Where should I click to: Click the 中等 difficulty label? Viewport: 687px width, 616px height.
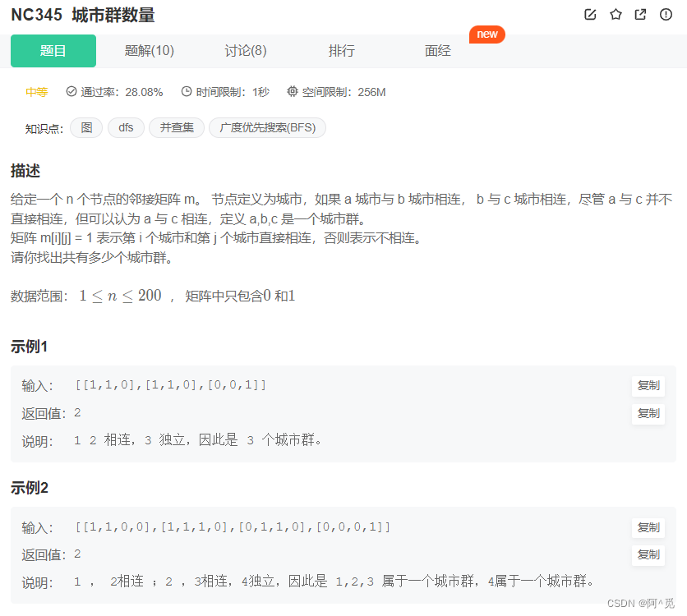tap(36, 92)
